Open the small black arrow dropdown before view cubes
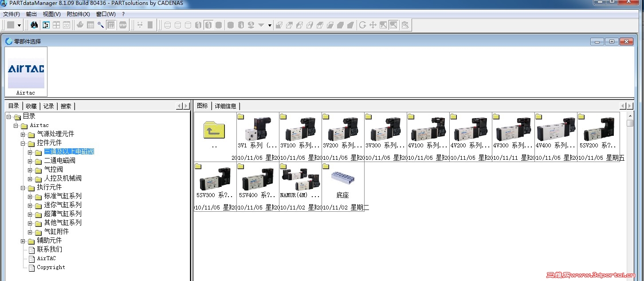 pos(270,25)
